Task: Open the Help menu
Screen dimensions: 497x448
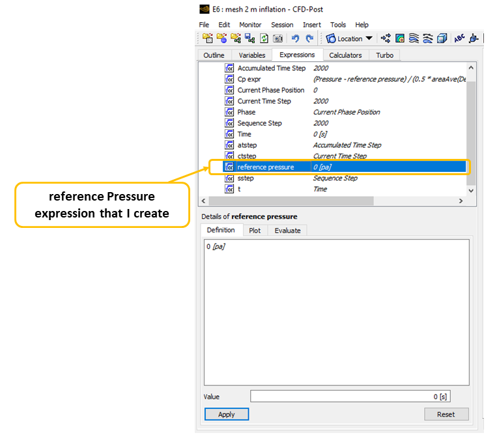Action: [x=362, y=25]
